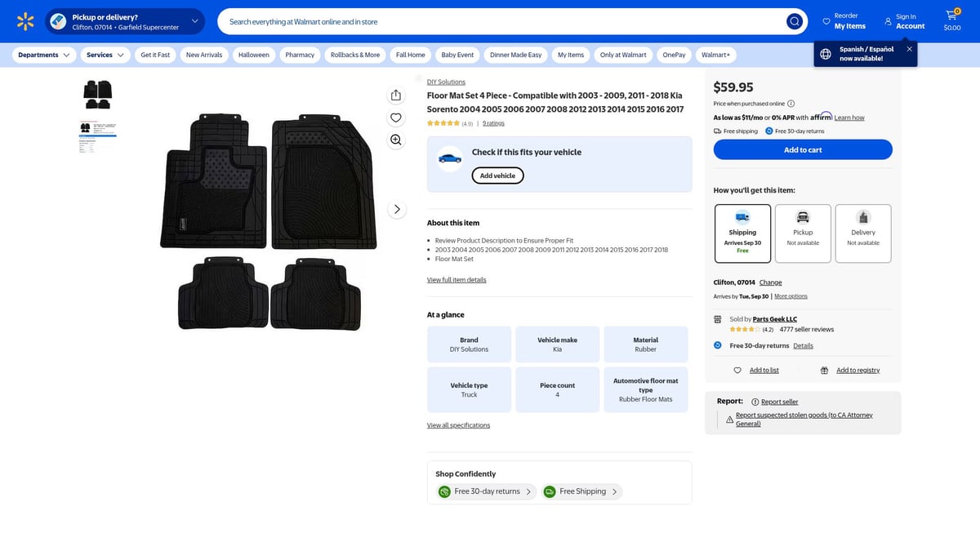Click the blue car vehicle icon
The width and height of the screenshot is (980, 551).
pos(450,158)
